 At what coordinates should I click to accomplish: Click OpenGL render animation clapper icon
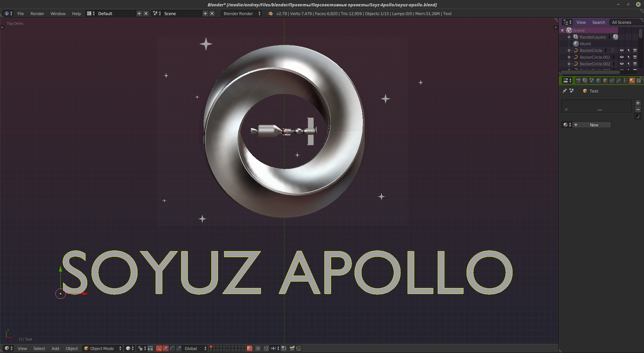tap(299, 348)
